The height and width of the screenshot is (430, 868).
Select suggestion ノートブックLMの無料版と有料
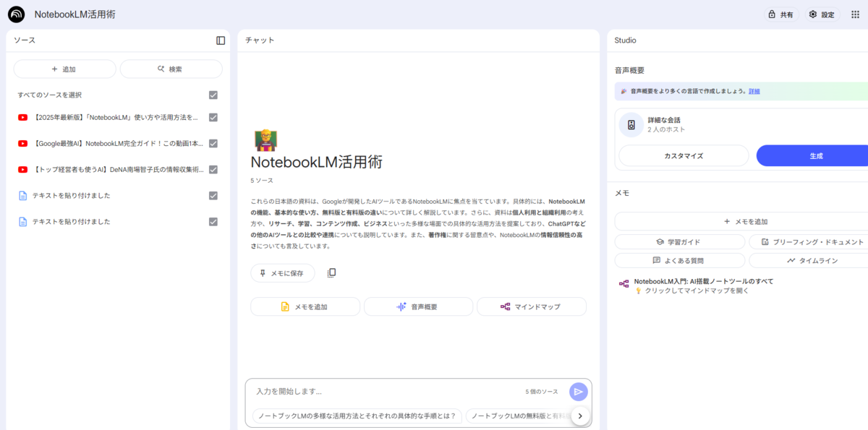click(519, 416)
